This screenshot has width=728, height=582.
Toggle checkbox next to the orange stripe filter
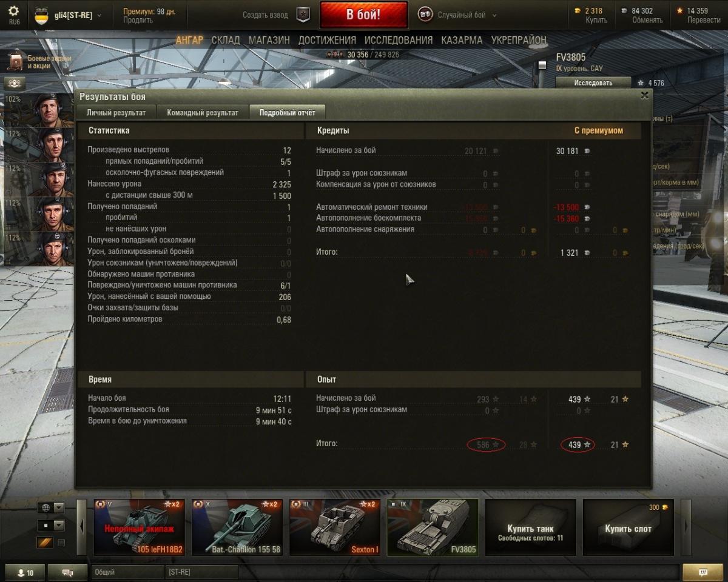click(x=61, y=543)
